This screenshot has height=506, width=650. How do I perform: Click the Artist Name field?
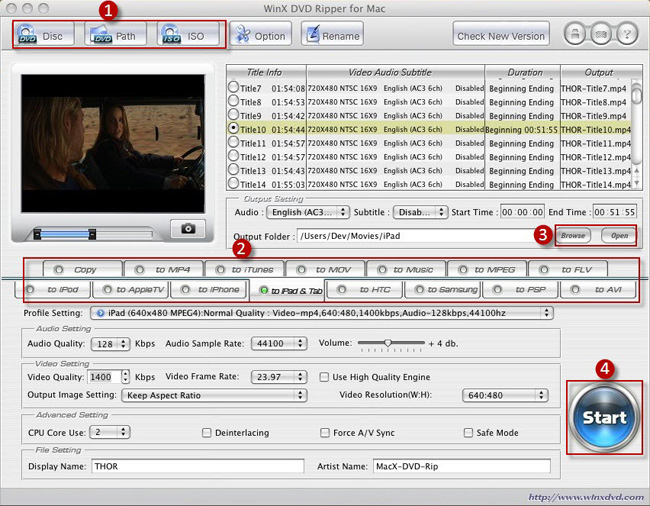462,466
